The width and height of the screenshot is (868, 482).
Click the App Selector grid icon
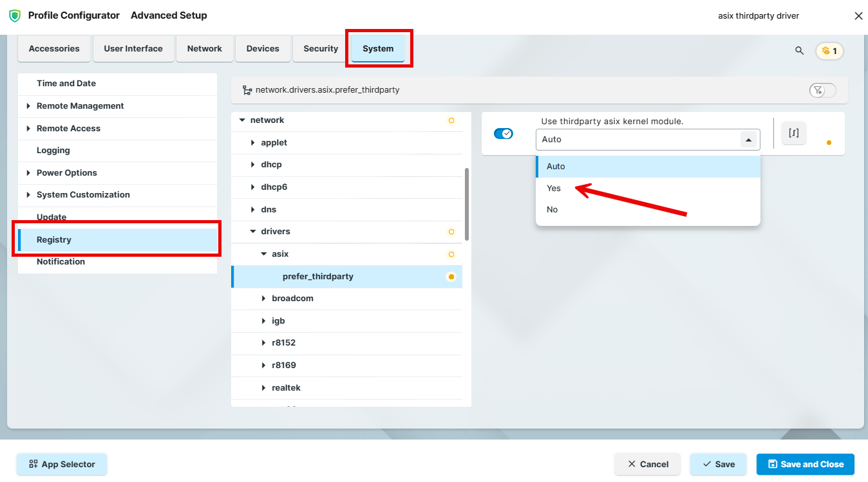coord(32,464)
